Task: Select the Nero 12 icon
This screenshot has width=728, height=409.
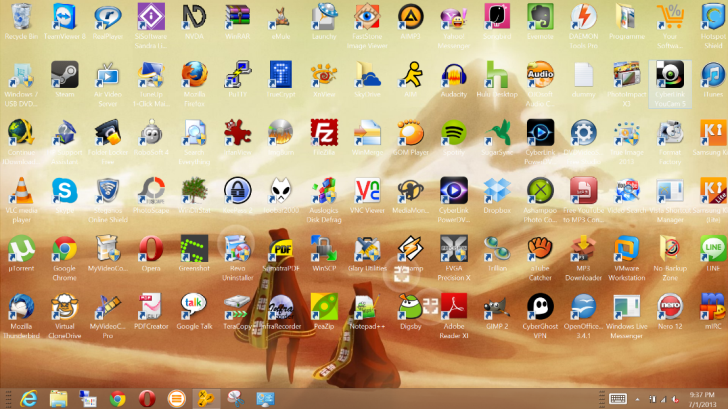Action: (x=670, y=307)
